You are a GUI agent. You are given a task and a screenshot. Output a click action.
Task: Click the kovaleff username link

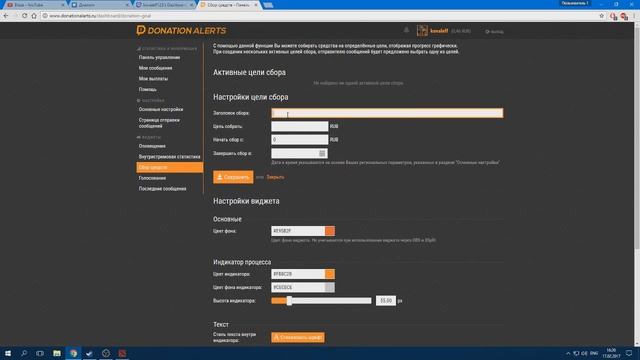[x=439, y=31]
